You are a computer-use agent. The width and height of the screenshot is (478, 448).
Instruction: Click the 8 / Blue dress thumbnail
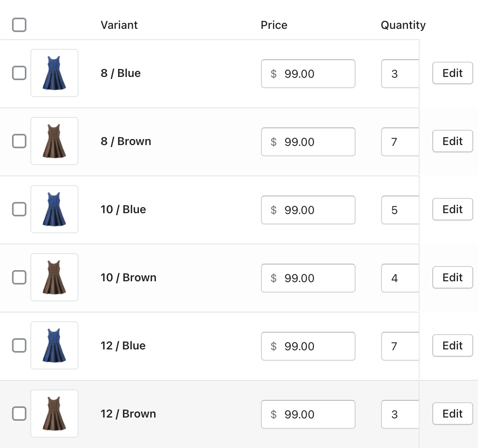coord(54,73)
